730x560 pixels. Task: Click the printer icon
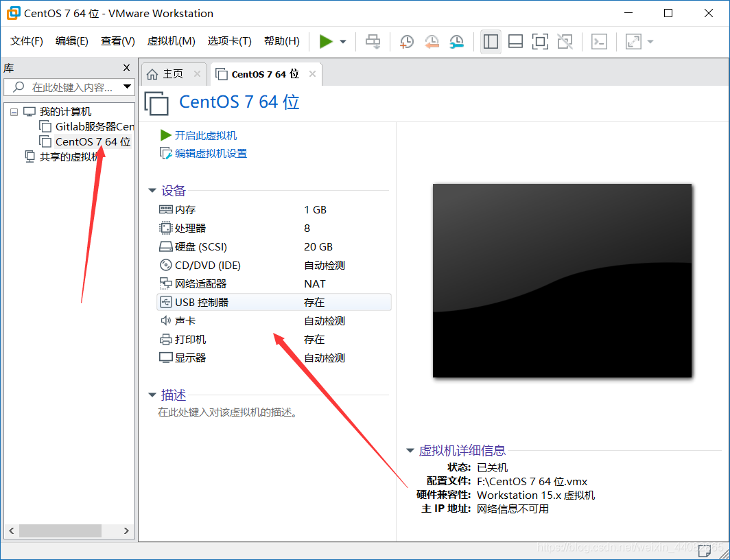(166, 339)
